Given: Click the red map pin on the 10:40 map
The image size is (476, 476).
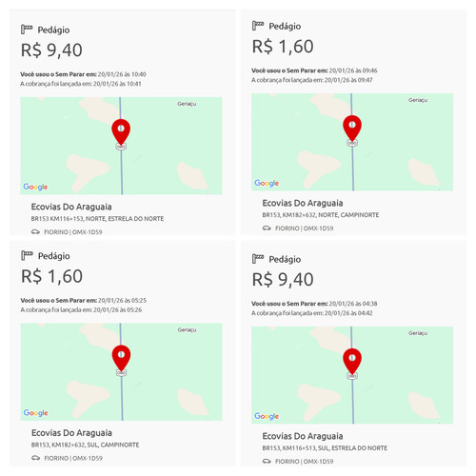Looking at the screenshot, I should (121, 132).
